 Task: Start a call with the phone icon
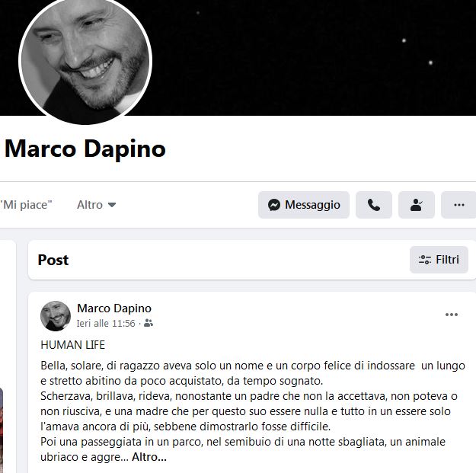374,205
